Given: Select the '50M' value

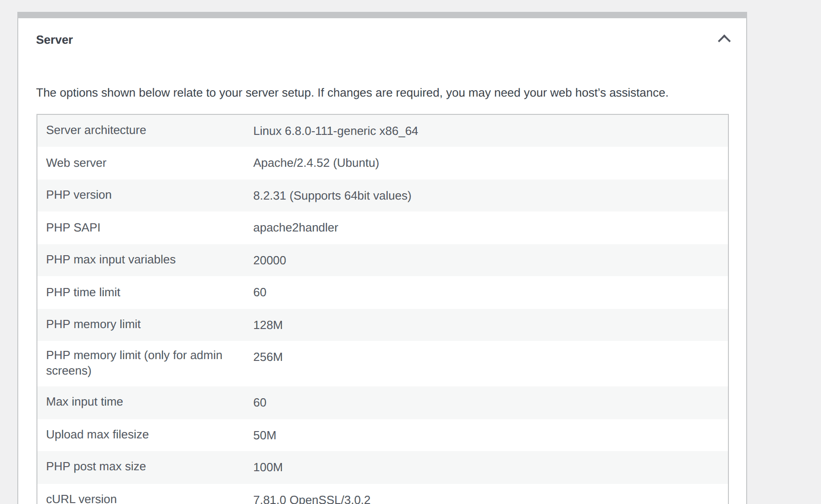Looking at the screenshot, I should (265, 436).
